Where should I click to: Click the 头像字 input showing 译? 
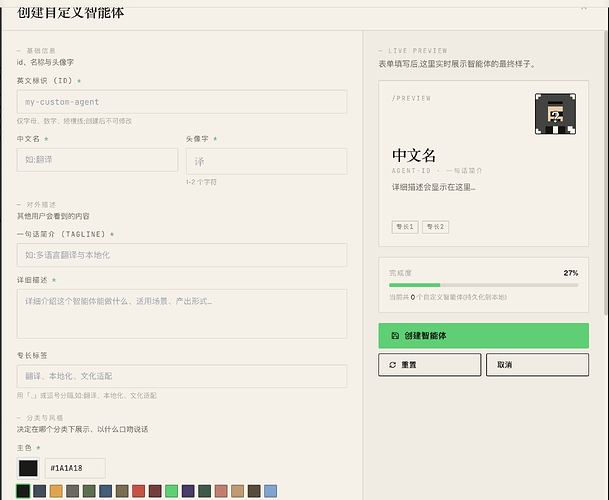tap(266, 161)
